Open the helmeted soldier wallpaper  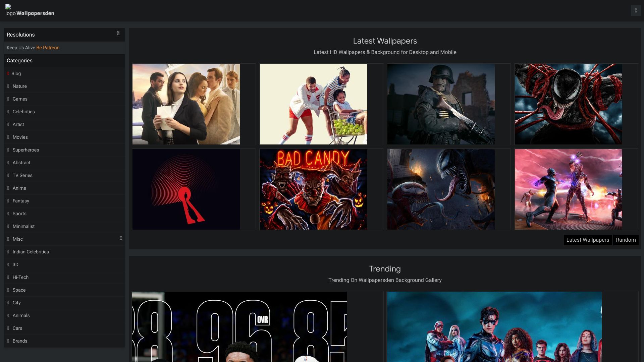click(441, 104)
